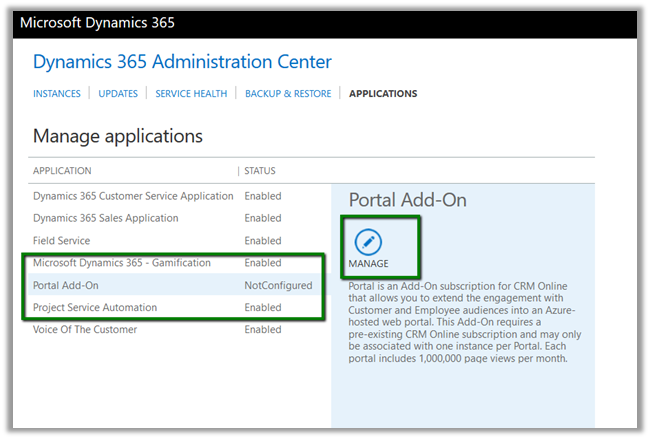This screenshot has width=650, height=439.
Task: Go to the SERVICE HEALTH tab
Action: [191, 94]
